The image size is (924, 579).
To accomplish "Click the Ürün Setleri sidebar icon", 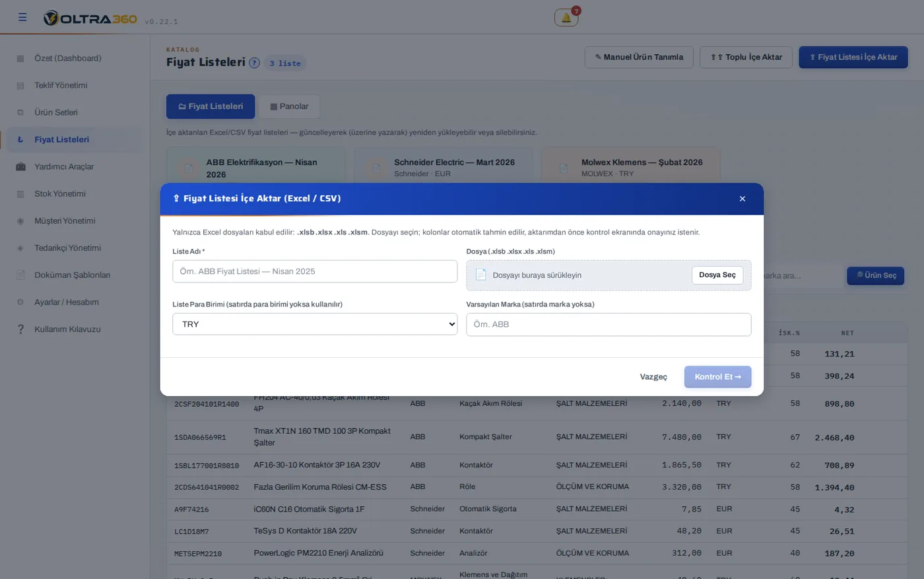I will 20,112.
